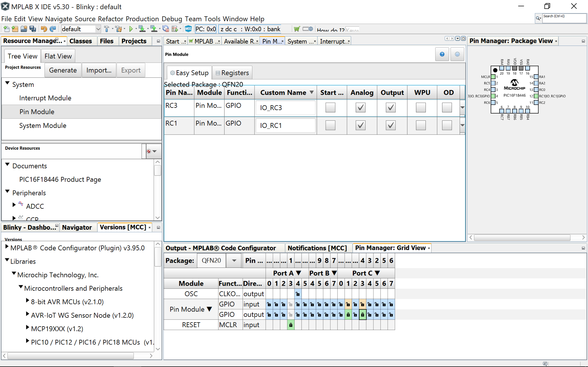Click the chip with globe icon
The image size is (588, 367).
coord(308,29)
